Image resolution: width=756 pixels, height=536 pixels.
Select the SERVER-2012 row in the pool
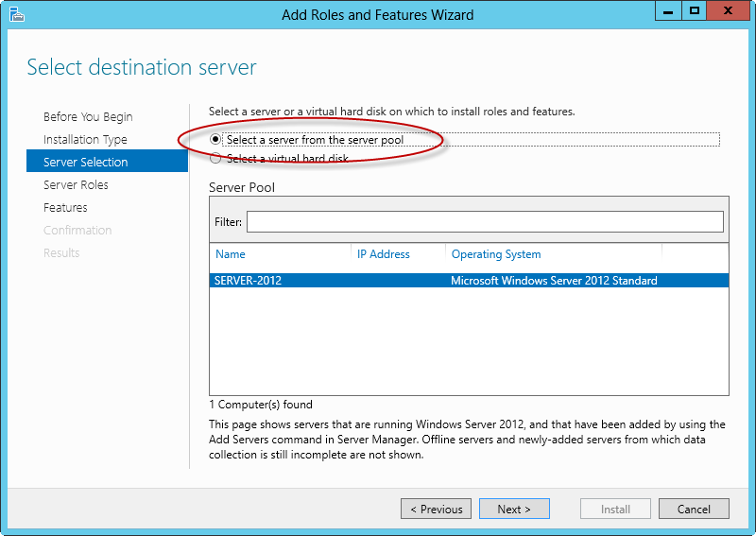pos(469,281)
